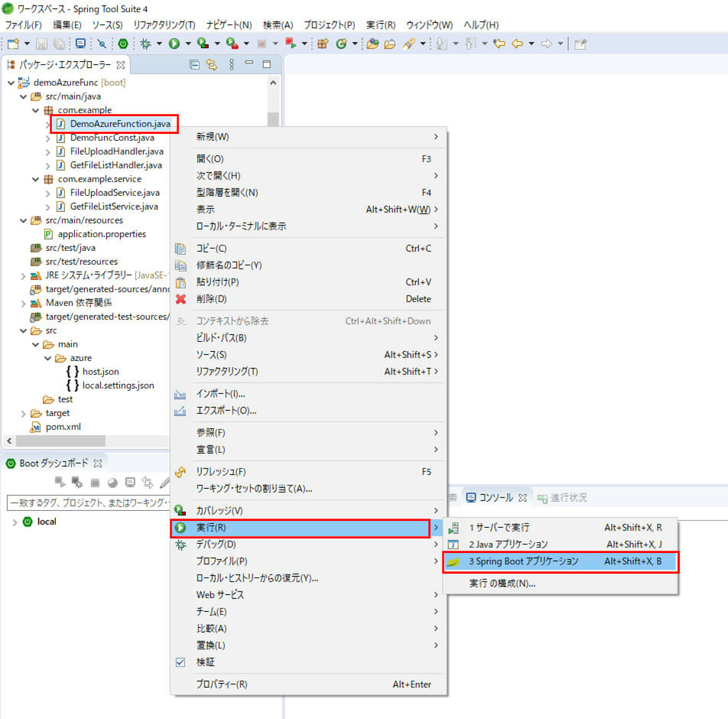
Task: Choose リフレッシュ(F) in the context menu
Action: (308, 472)
